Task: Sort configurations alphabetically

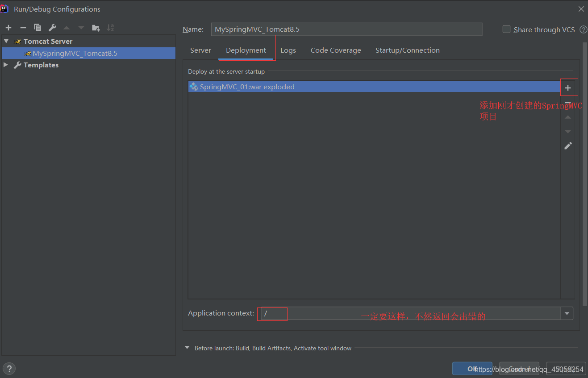Action: pyautogui.click(x=110, y=28)
